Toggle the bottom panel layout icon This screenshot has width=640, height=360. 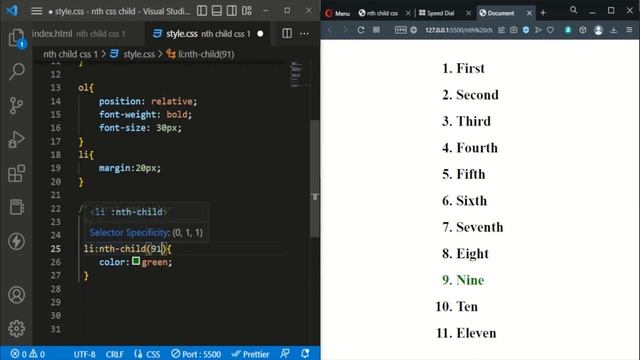point(217,11)
